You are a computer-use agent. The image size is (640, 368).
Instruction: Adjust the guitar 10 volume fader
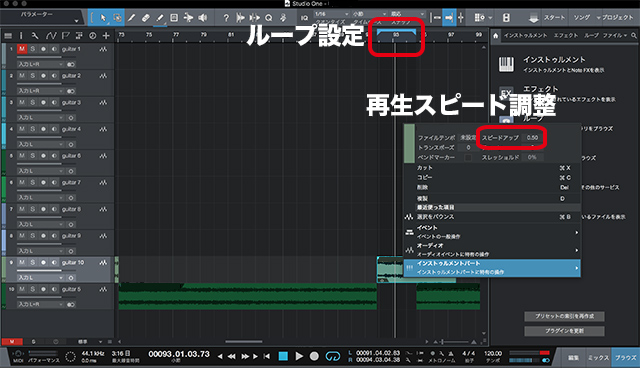click(x=39, y=270)
